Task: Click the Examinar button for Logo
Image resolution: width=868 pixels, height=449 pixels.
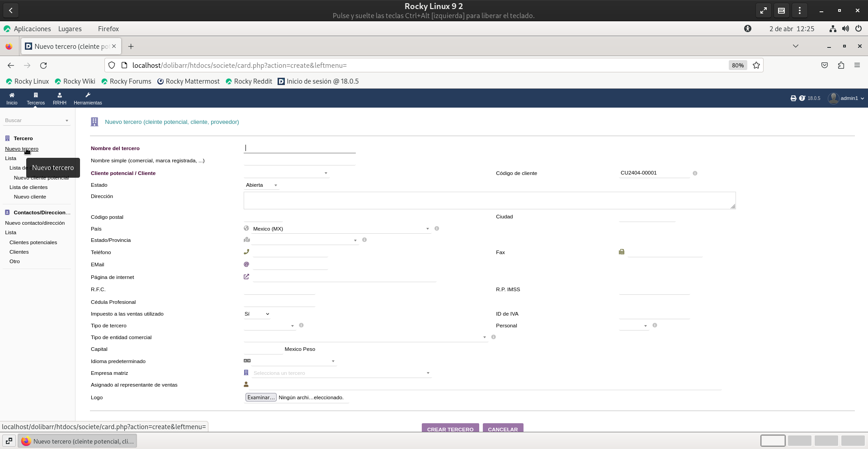Action: click(x=261, y=397)
